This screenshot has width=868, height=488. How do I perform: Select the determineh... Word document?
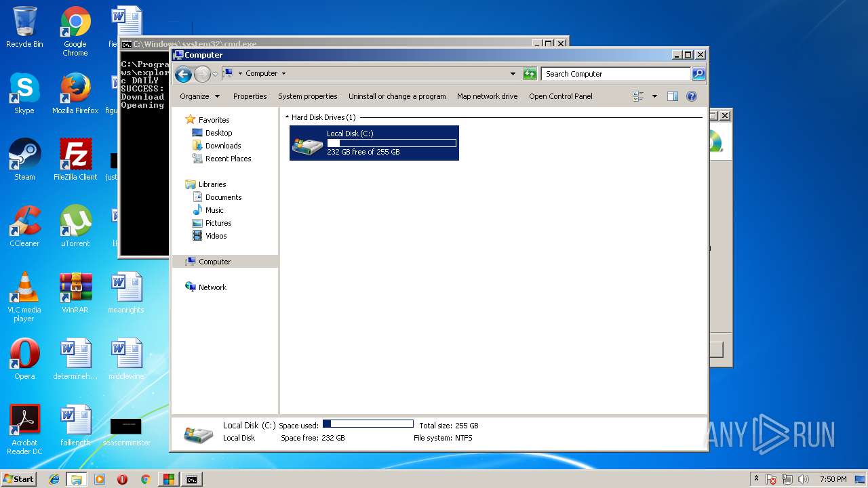[75, 360]
